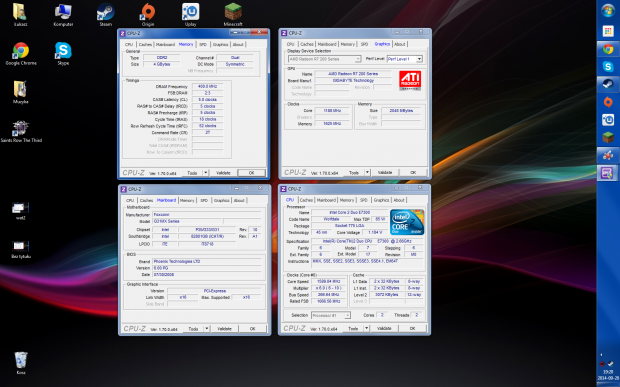Open About tab in the Graphics window
Viewport: 620px width, 387px height.
click(399, 44)
